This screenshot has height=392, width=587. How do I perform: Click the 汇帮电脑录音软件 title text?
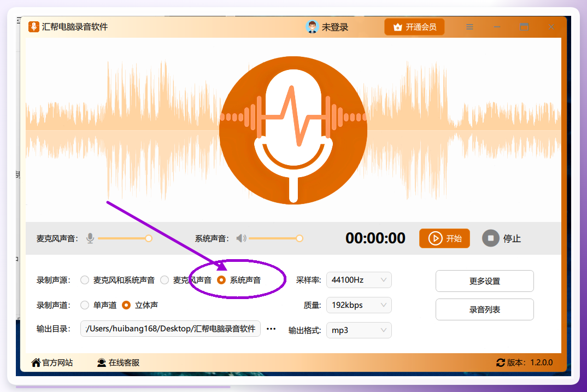75,27
